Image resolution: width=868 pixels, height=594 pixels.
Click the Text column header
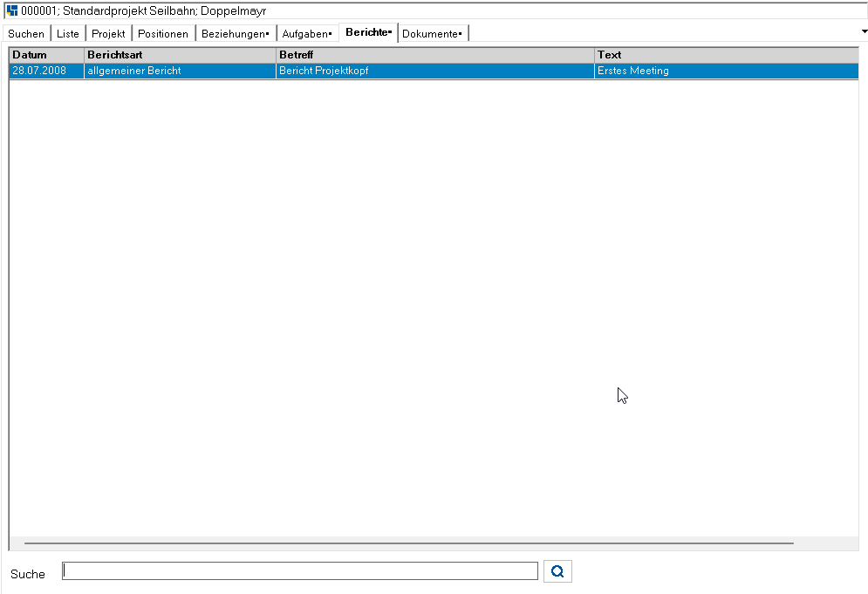click(727, 55)
